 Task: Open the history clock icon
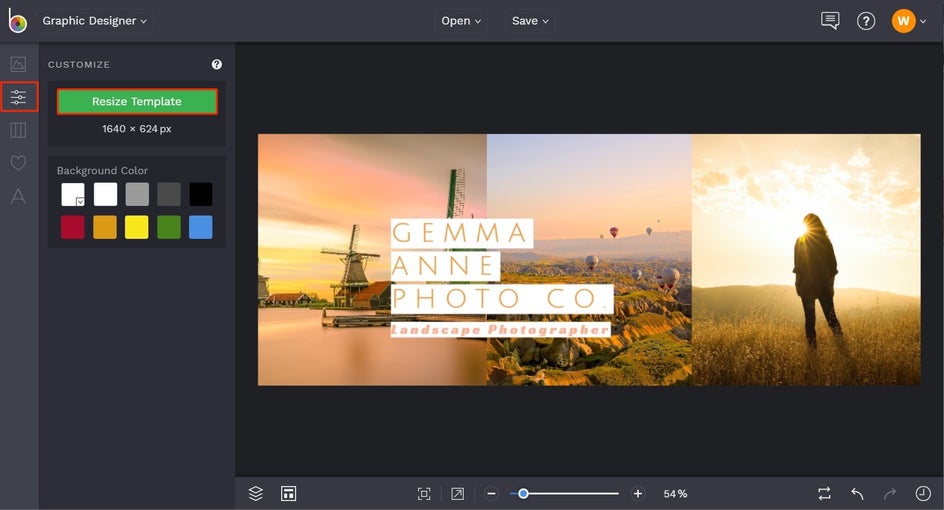pyautogui.click(x=923, y=494)
